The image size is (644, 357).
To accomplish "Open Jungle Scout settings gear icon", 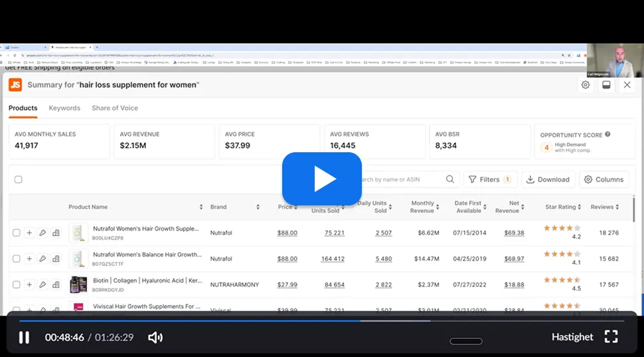I will pyautogui.click(x=586, y=84).
